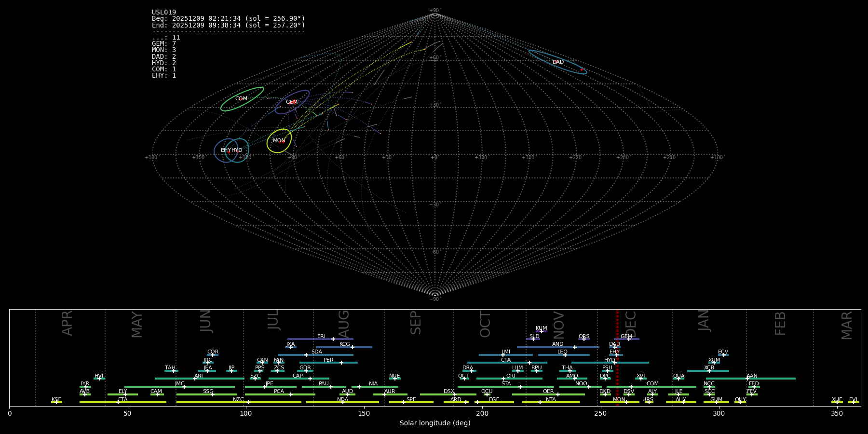This screenshot has height=434, width=868.
Task: Click the AUG month label in timeline
Action: (x=344, y=324)
